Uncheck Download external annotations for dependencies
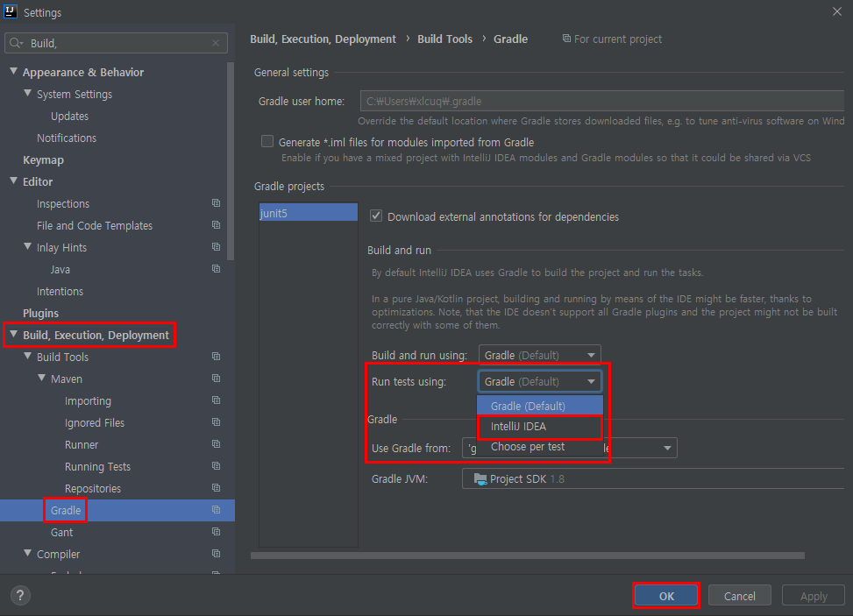Image resolution: width=853 pixels, height=616 pixels. (x=376, y=216)
